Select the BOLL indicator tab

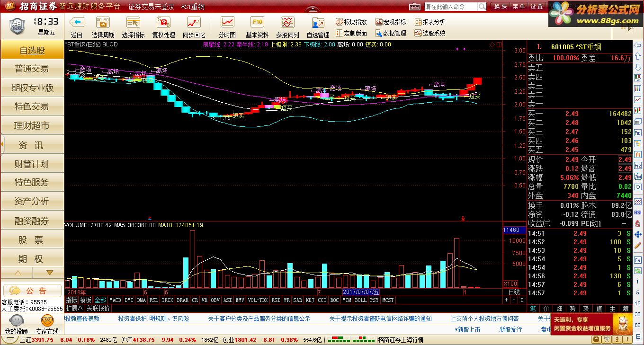pyautogui.click(x=361, y=300)
